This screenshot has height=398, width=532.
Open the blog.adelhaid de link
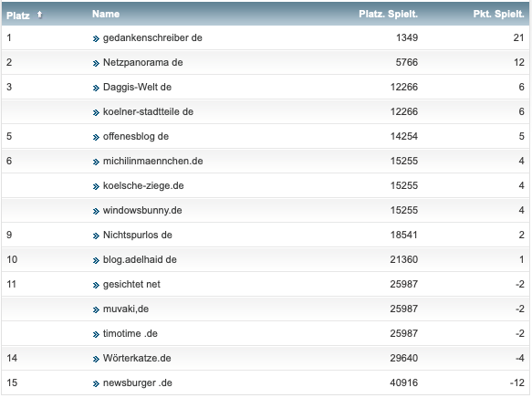click(x=140, y=259)
